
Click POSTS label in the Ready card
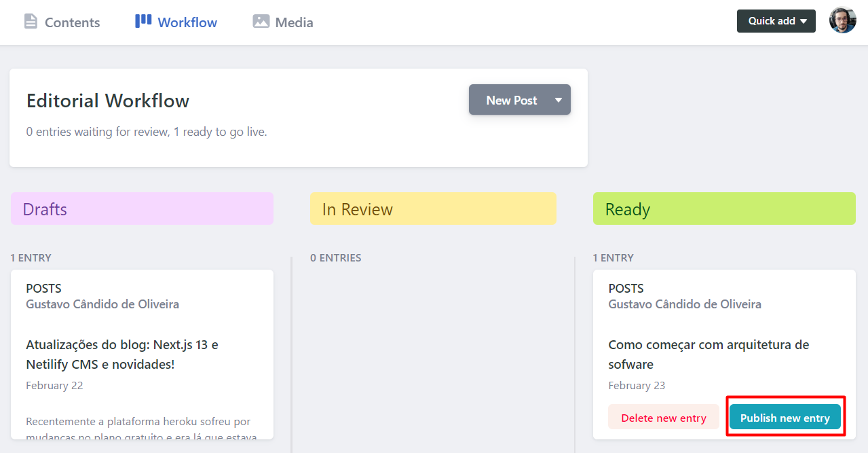pyautogui.click(x=626, y=289)
